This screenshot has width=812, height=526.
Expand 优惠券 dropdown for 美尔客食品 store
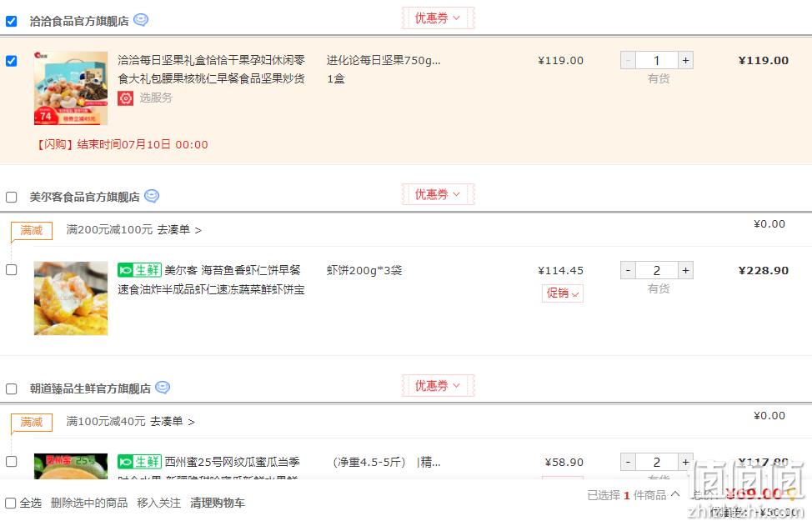pos(439,194)
